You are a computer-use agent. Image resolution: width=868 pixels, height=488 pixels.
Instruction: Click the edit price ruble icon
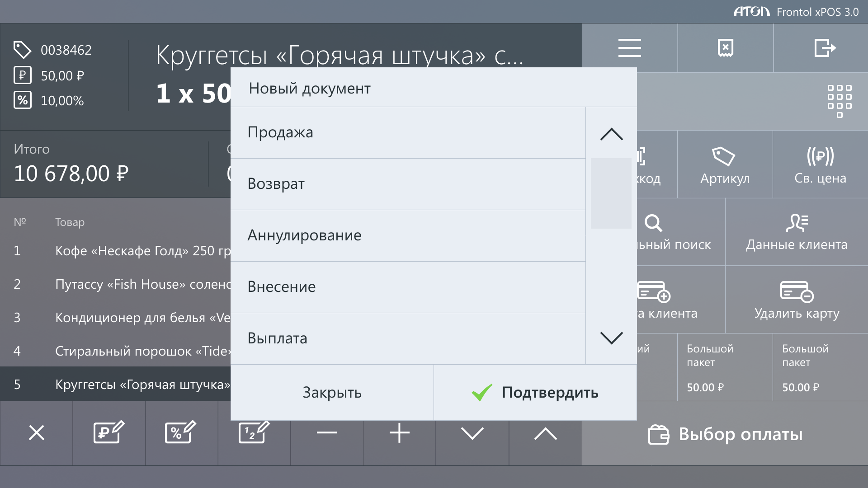(108, 433)
